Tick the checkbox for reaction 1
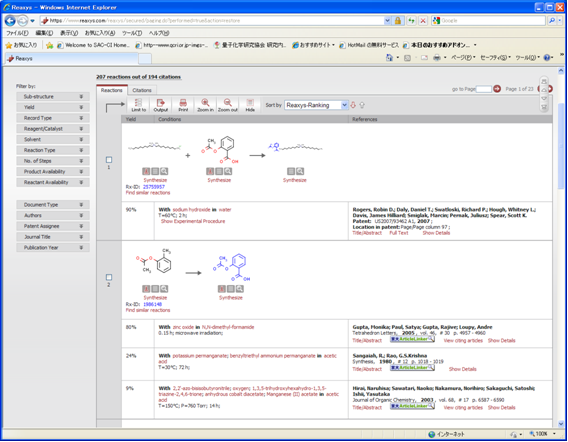 pyautogui.click(x=109, y=159)
